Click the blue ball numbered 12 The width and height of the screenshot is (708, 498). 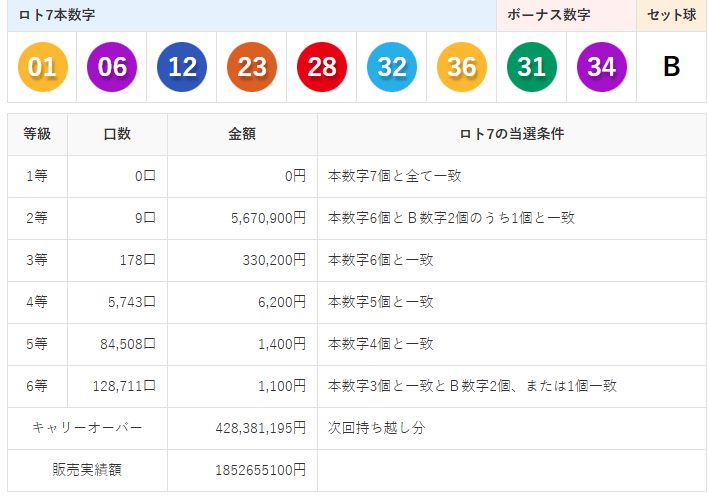tap(182, 67)
